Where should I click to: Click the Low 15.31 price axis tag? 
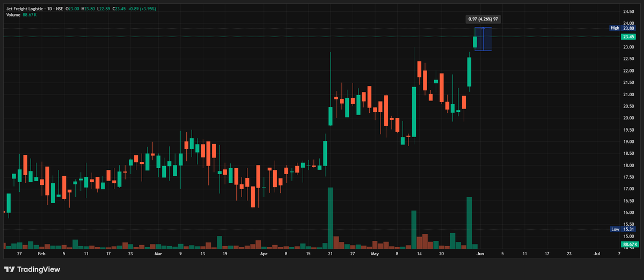pos(623,229)
